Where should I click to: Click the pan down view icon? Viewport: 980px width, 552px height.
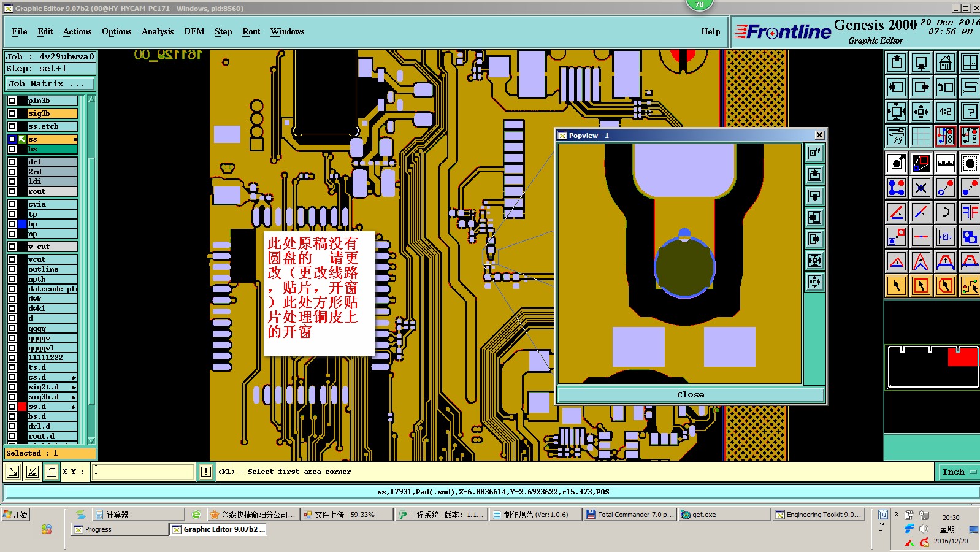921,63
